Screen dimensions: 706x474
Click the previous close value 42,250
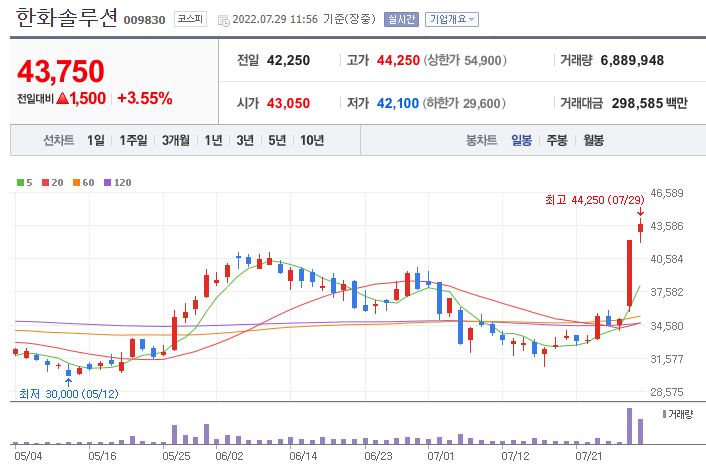click(x=288, y=60)
